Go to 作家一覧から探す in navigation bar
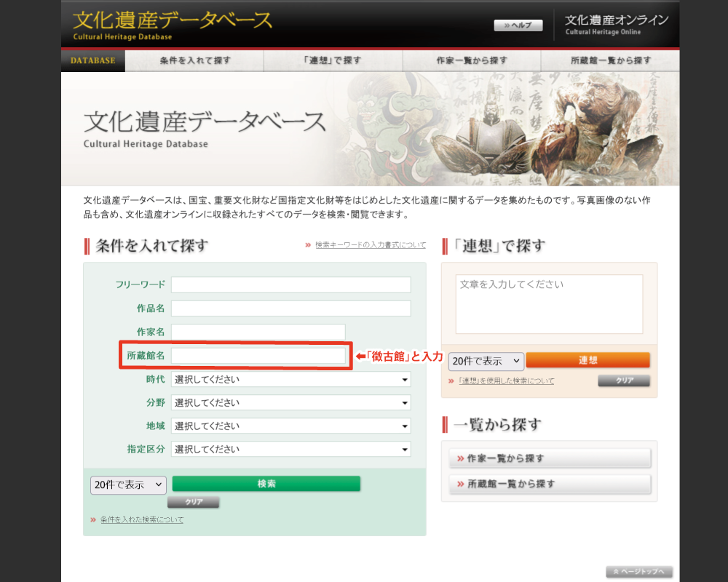The height and width of the screenshot is (582, 728). coord(472,60)
